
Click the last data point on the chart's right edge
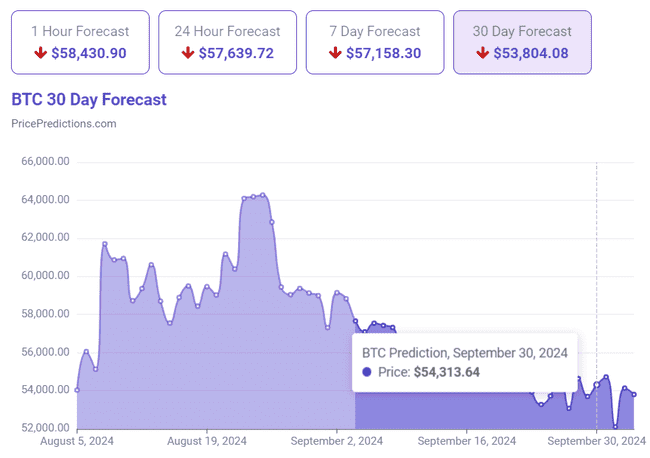click(x=634, y=394)
